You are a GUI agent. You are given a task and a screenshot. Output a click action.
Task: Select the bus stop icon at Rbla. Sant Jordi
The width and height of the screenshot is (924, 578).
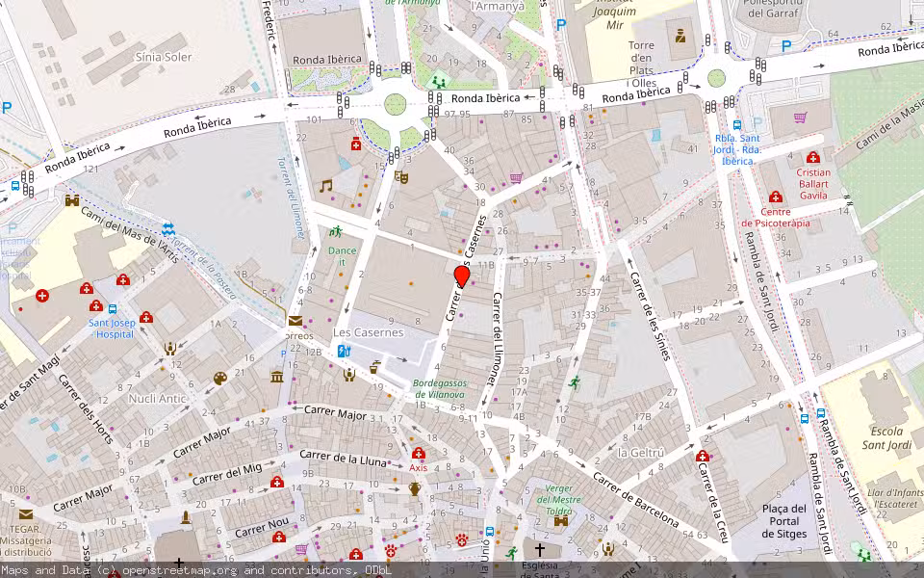click(x=737, y=124)
